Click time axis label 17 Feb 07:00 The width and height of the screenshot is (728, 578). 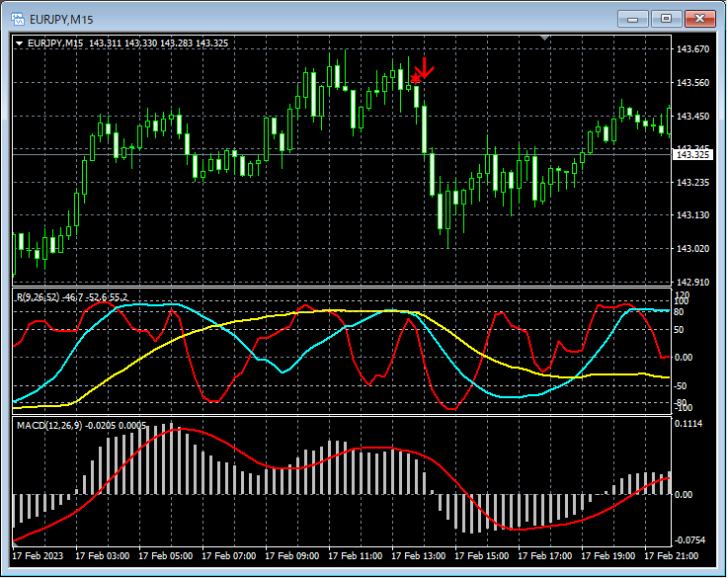[x=229, y=555]
